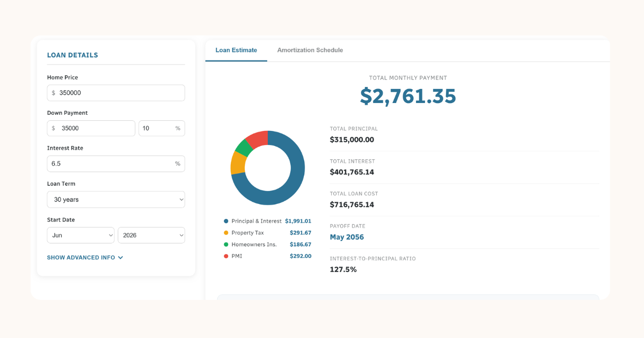The height and width of the screenshot is (338, 644).
Task: Click the PMI legend label
Action: click(x=237, y=256)
